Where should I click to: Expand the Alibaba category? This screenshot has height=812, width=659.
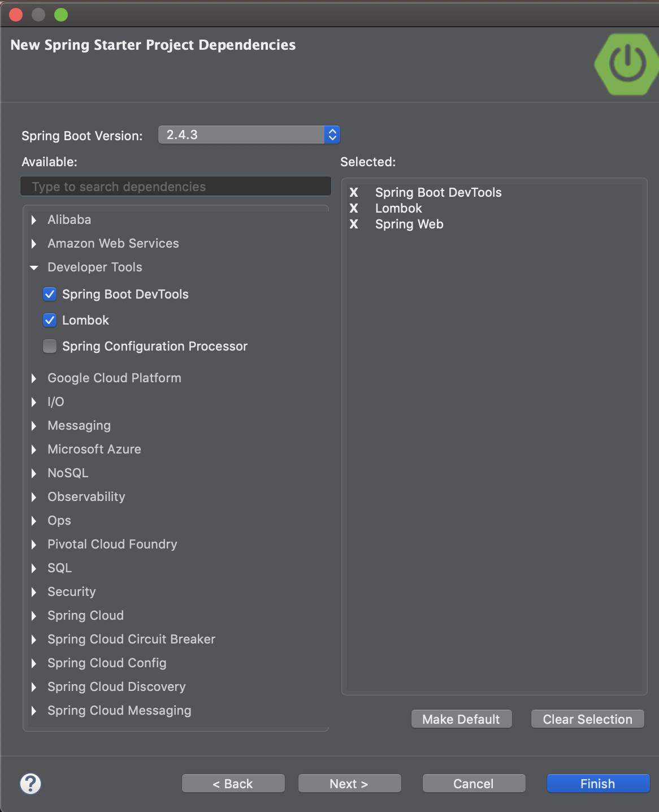coord(34,220)
